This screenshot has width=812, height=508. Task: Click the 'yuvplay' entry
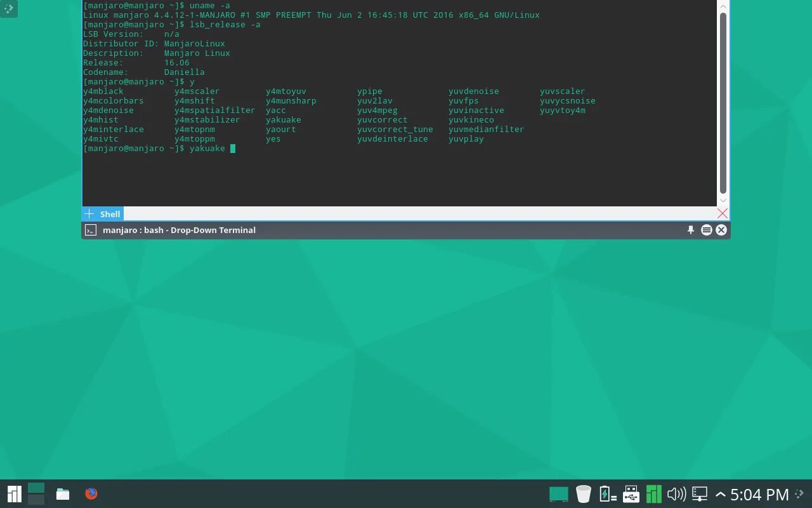pyautogui.click(x=466, y=139)
